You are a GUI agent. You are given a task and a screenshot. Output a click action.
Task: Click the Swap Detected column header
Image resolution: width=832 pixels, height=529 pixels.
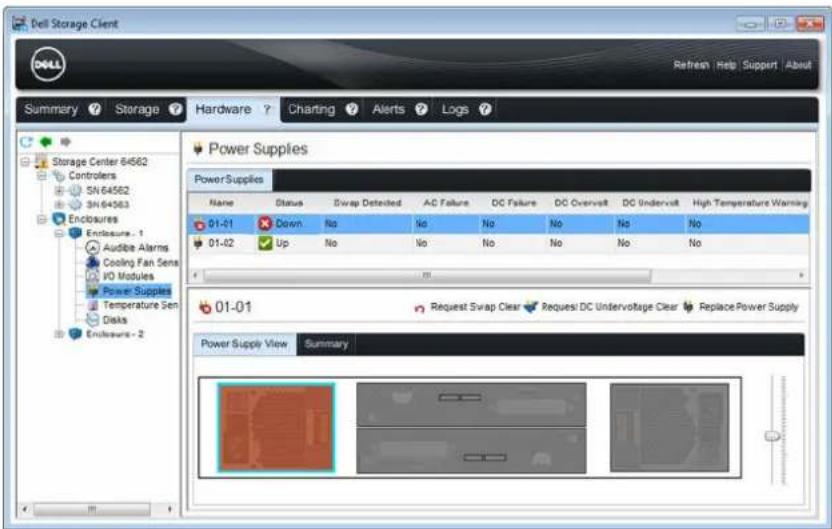[367, 203]
